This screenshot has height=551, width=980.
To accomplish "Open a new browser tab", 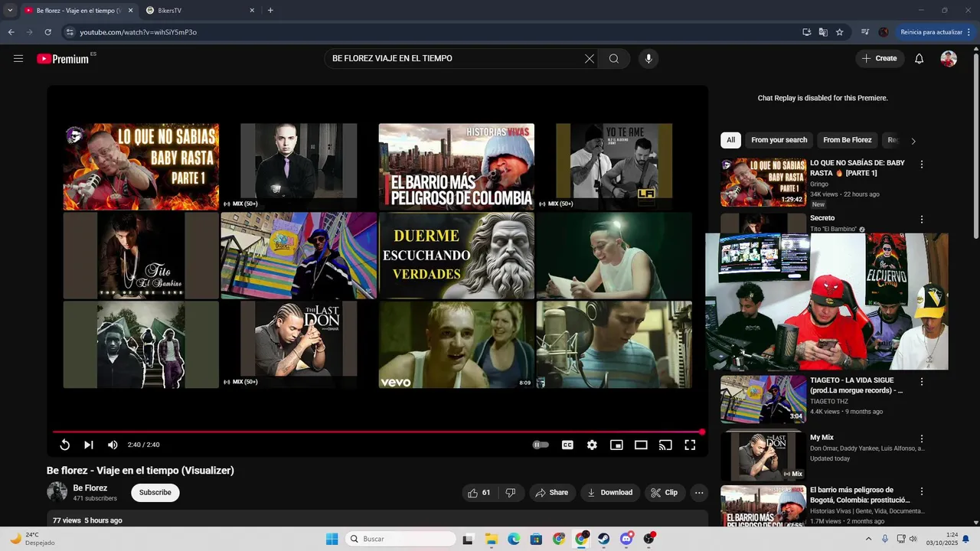I will pyautogui.click(x=270, y=11).
